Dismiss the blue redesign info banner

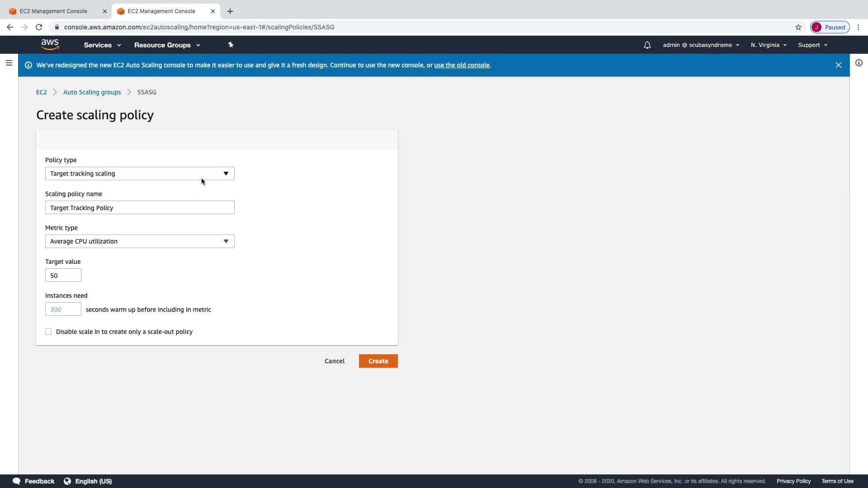(x=838, y=65)
